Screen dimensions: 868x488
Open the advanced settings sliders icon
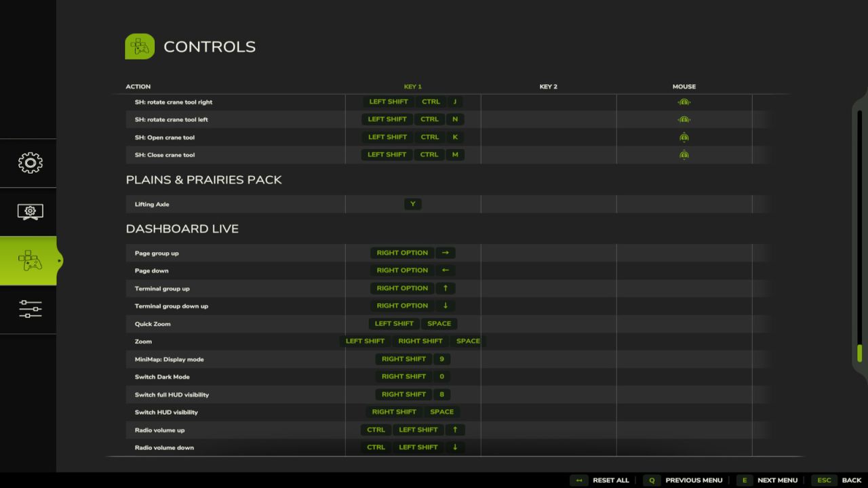click(x=30, y=310)
